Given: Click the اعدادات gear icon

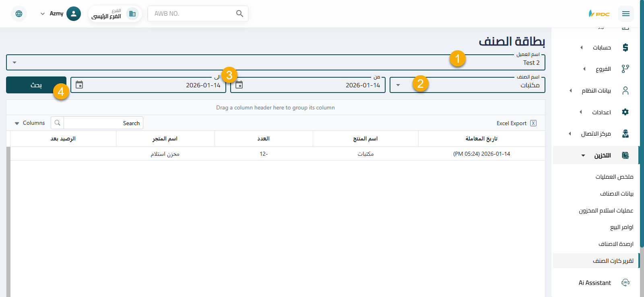Looking at the screenshot, I should 625,112.
